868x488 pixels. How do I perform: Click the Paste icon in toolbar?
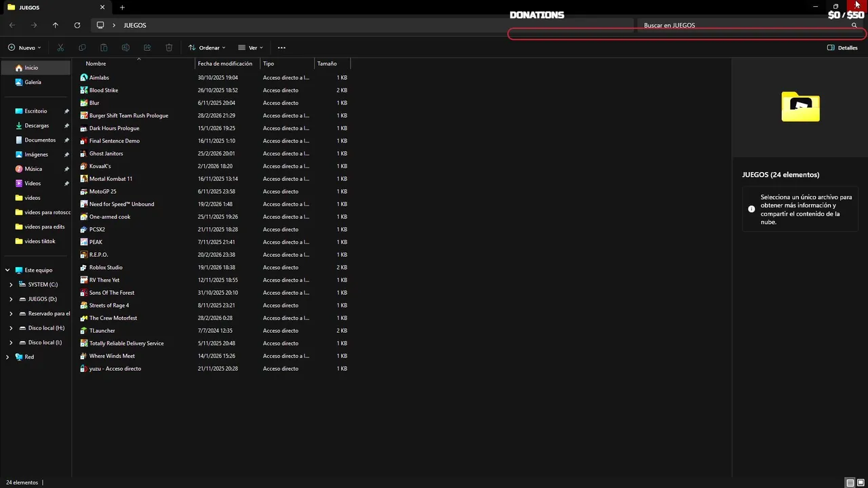(x=104, y=47)
